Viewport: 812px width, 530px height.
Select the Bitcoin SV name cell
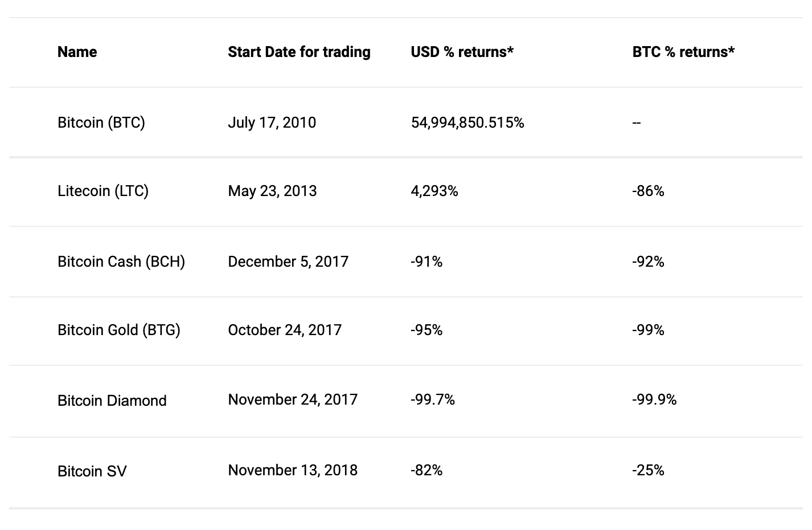tap(92, 471)
